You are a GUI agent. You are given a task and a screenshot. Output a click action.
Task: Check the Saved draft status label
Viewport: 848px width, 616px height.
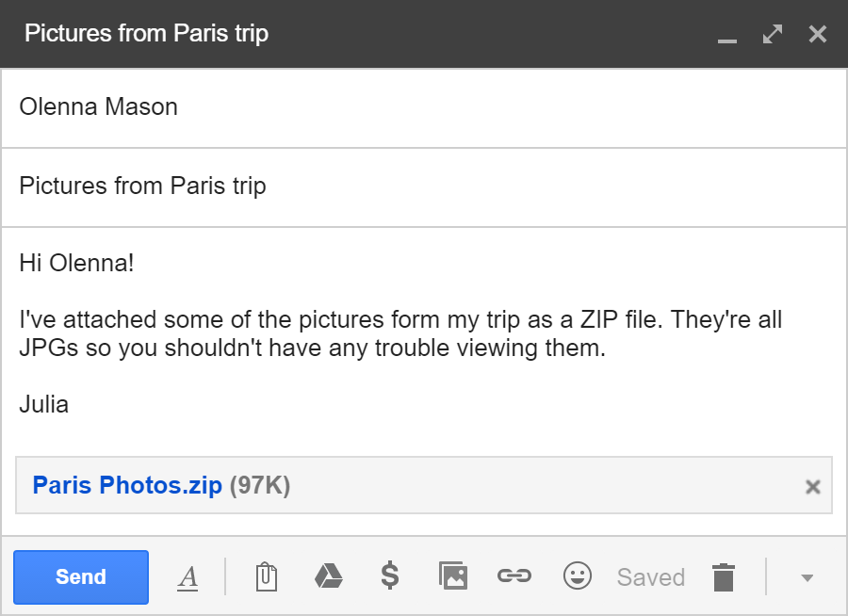pos(650,576)
